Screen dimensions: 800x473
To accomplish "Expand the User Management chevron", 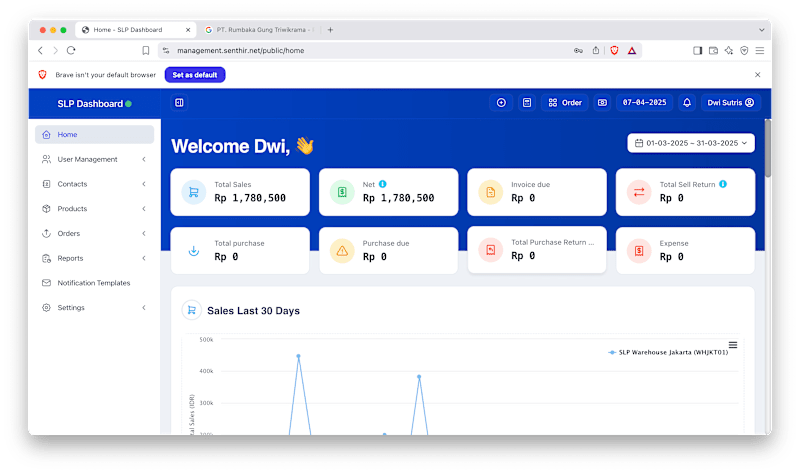I will coord(144,159).
